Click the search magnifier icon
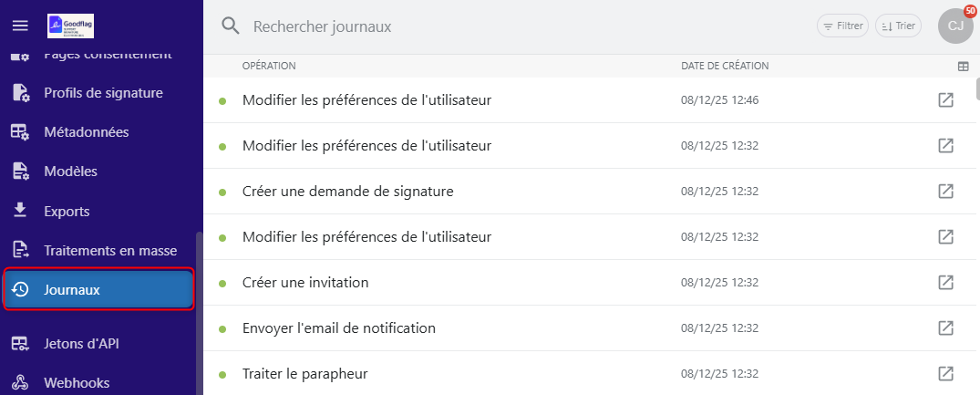The height and width of the screenshot is (395, 980). [x=232, y=26]
